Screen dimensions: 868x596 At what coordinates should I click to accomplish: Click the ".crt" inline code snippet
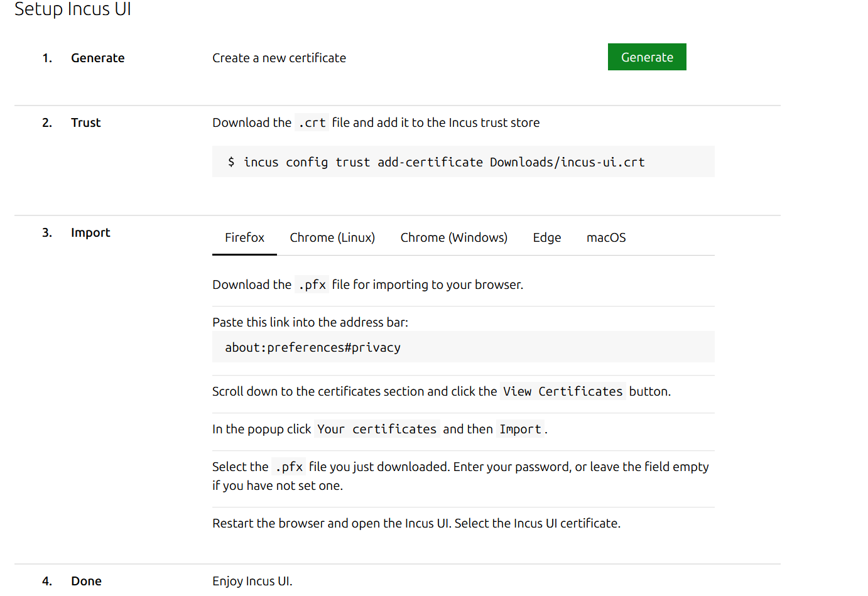click(x=312, y=122)
